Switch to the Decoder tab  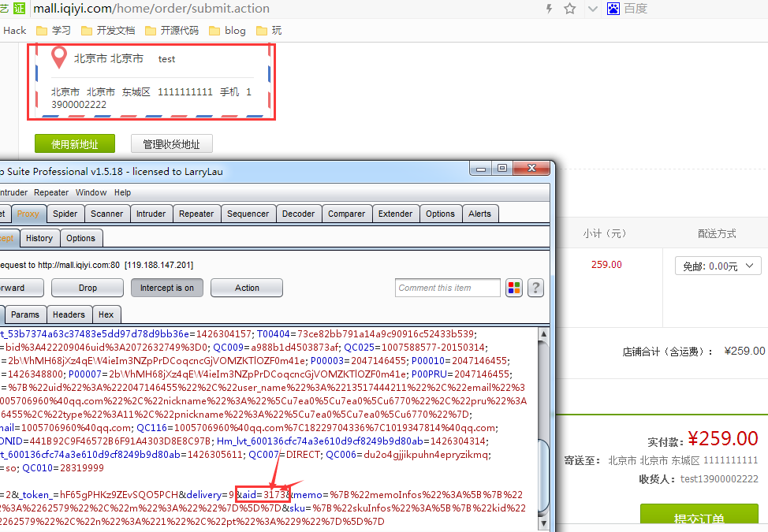[298, 214]
